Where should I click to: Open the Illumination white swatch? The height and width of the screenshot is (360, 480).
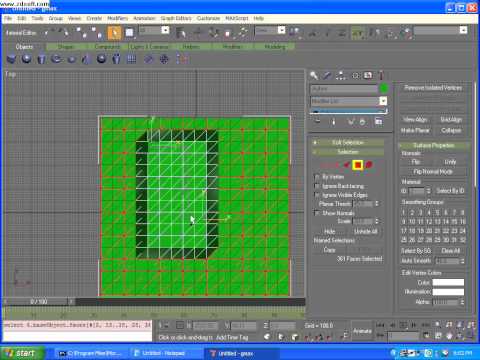tap(448, 292)
